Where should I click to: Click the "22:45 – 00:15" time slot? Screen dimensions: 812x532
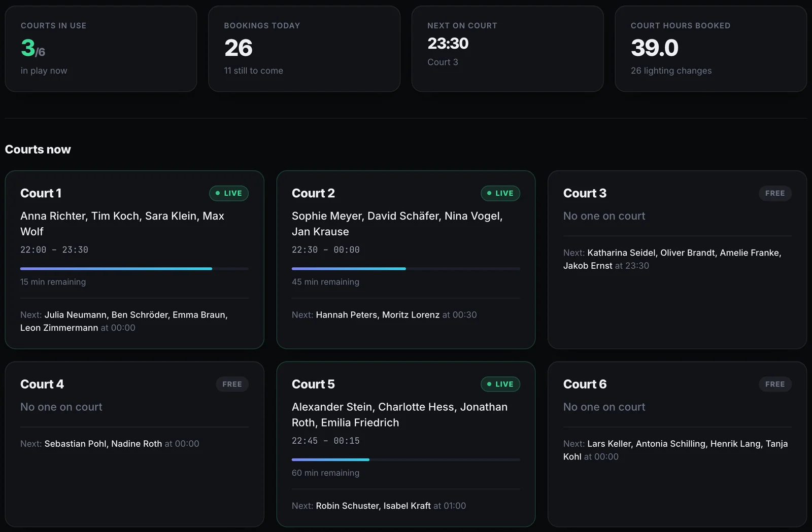click(x=326, y=441)
